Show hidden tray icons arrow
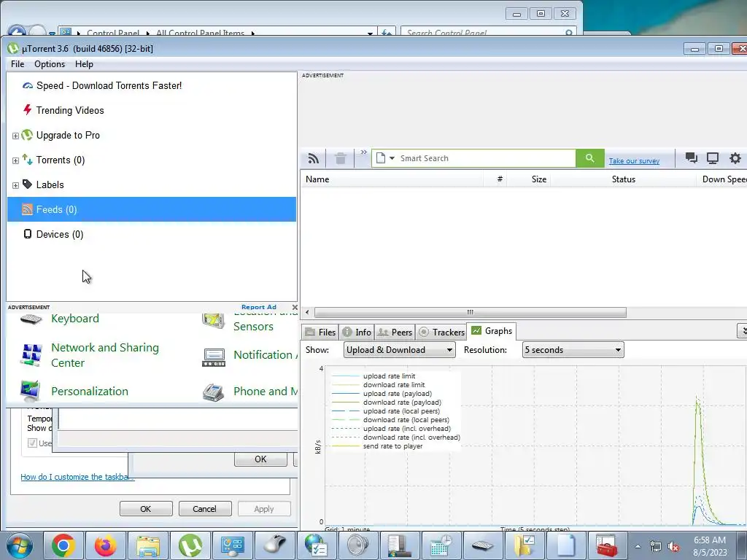 pyautogui.click(x=638, y=547)
